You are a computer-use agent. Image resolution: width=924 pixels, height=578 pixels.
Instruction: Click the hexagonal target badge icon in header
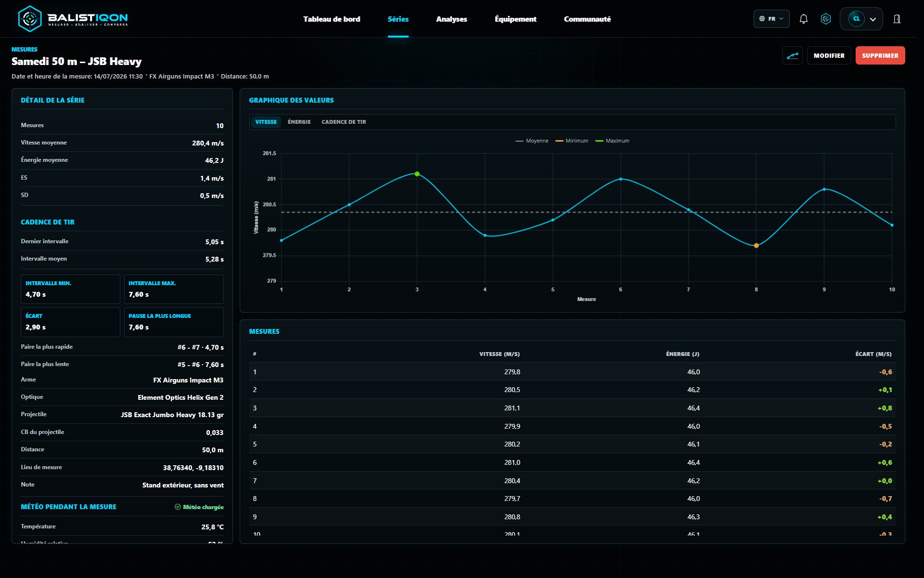tap(826, 19)
